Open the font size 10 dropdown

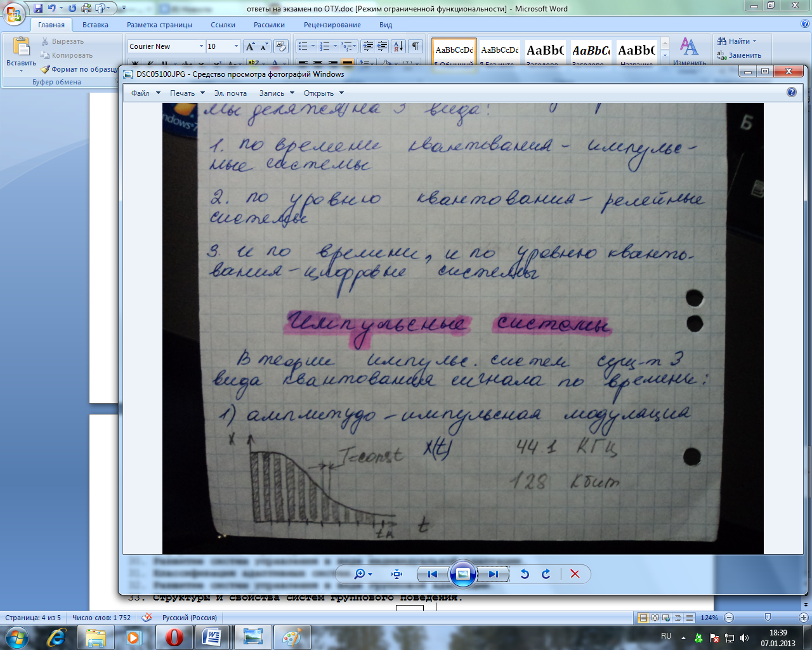(x=236, y=46)
